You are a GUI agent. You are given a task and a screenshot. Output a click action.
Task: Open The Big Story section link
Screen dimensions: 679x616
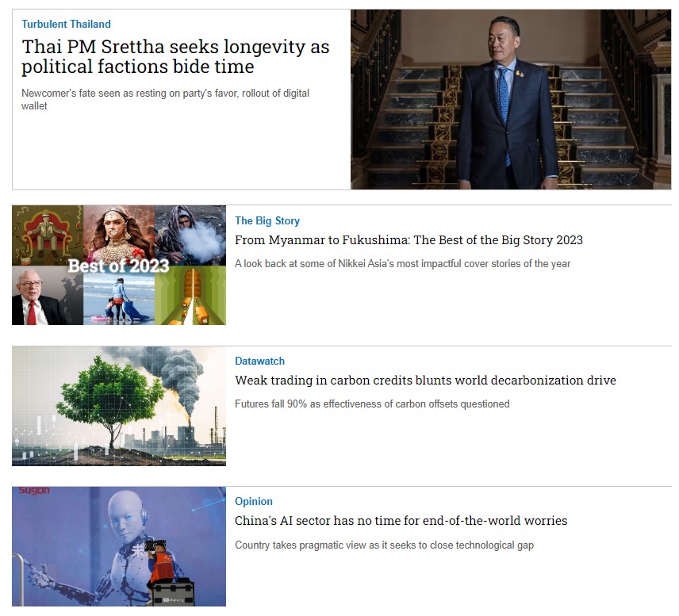click(267, 220)
